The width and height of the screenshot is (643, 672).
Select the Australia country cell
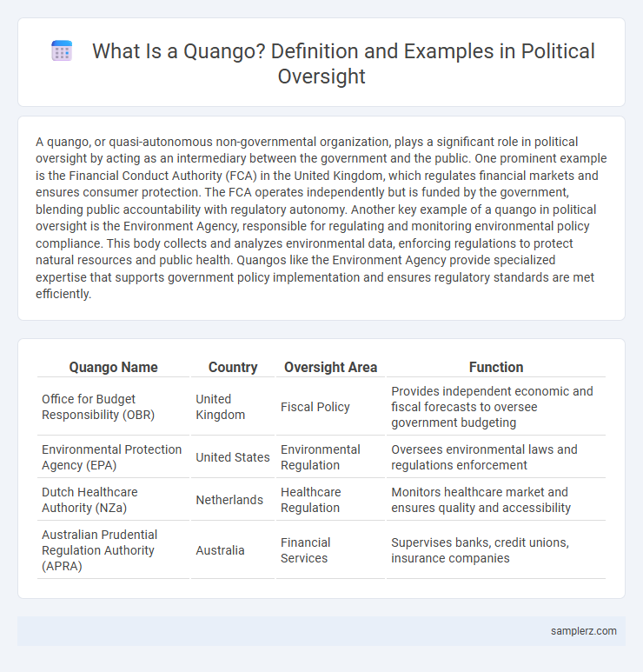tap(233, 550)
